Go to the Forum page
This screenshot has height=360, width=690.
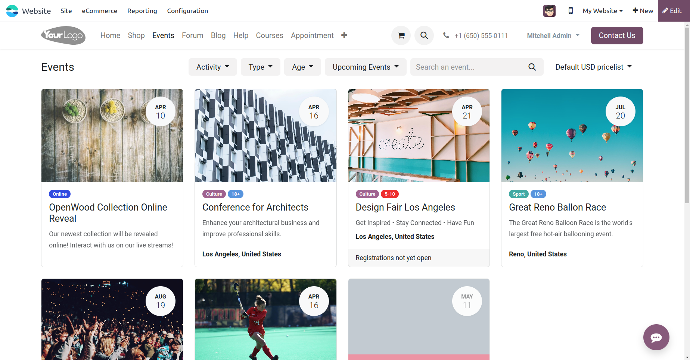192,35
